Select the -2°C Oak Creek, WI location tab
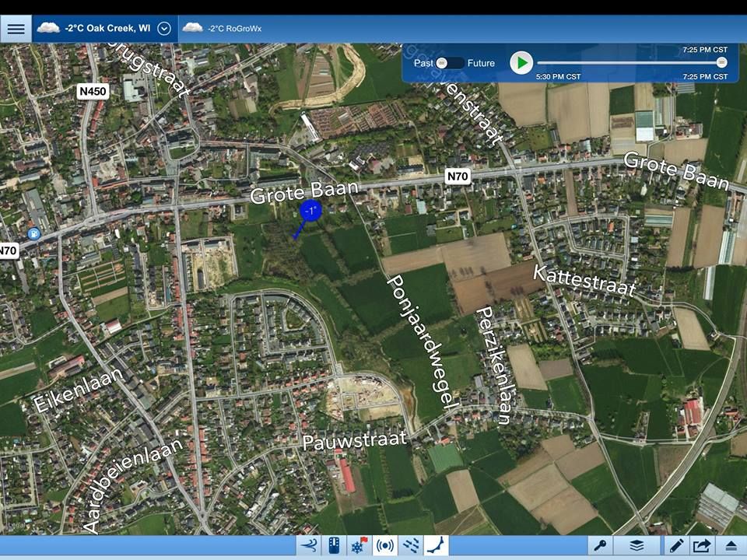Viewport: 747px width, 560px height. pyautogui.click(x=105, y=29)
